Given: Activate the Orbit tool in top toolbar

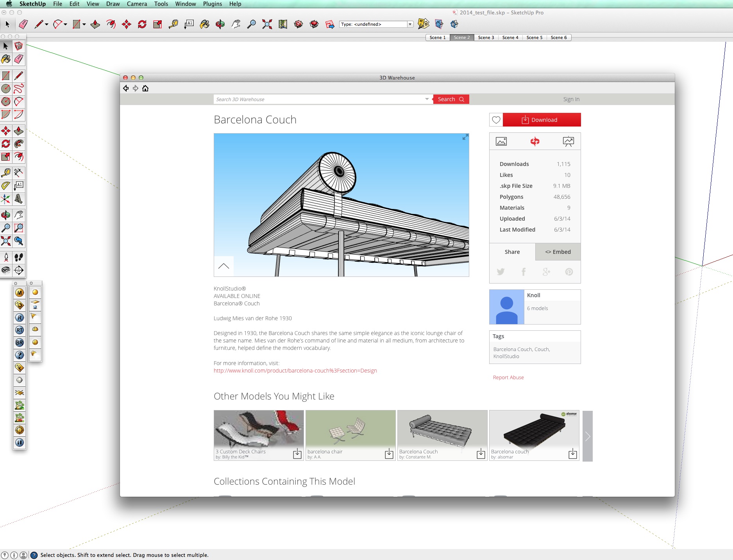Looking at the screenshot, I should coord(220,24).
